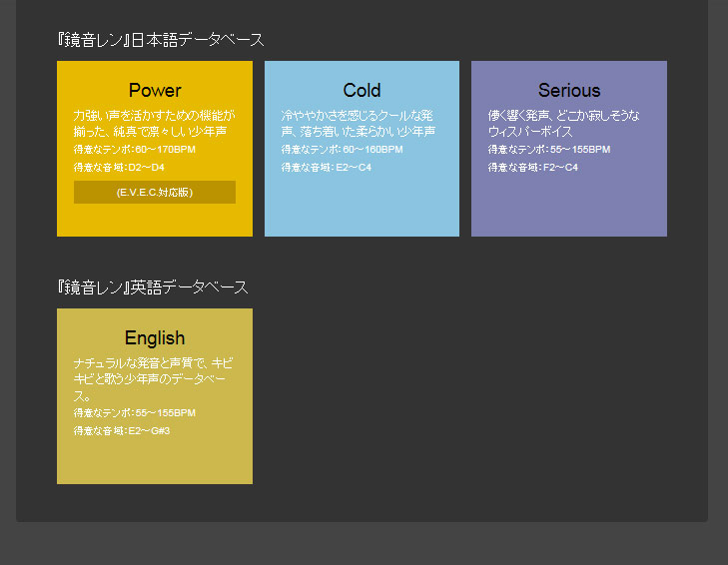Click the E.V.E.C.対応版 button

click(x=155, y=193)
